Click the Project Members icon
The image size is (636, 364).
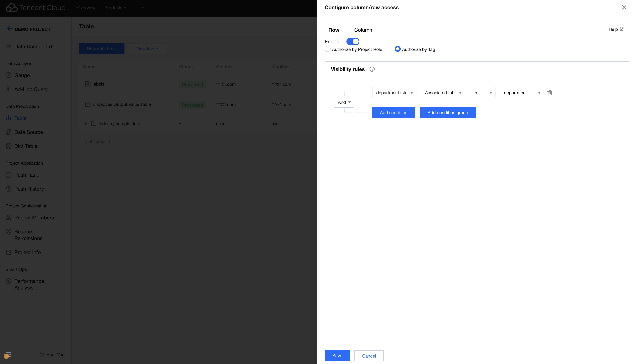pyautogui.click(x=8, y=218)
